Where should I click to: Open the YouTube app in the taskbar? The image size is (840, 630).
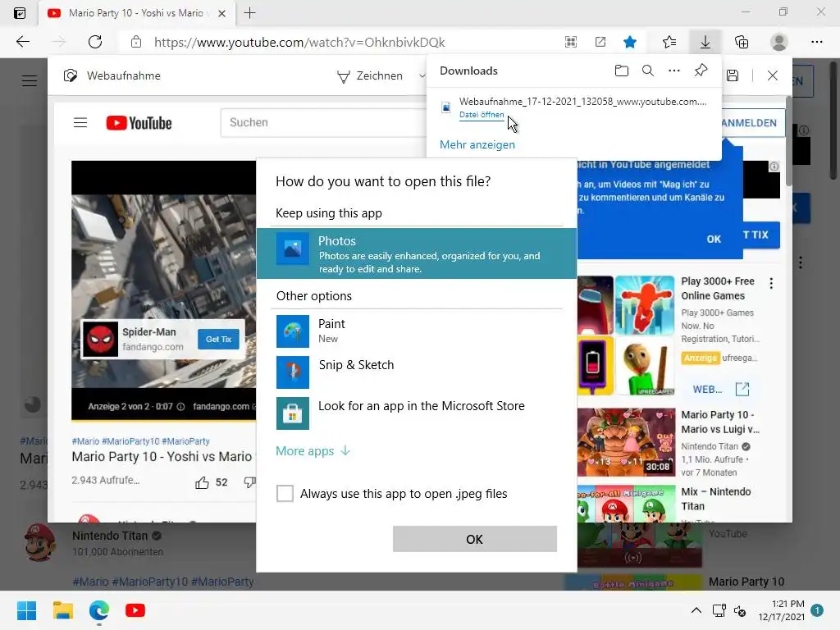point(135,610)
